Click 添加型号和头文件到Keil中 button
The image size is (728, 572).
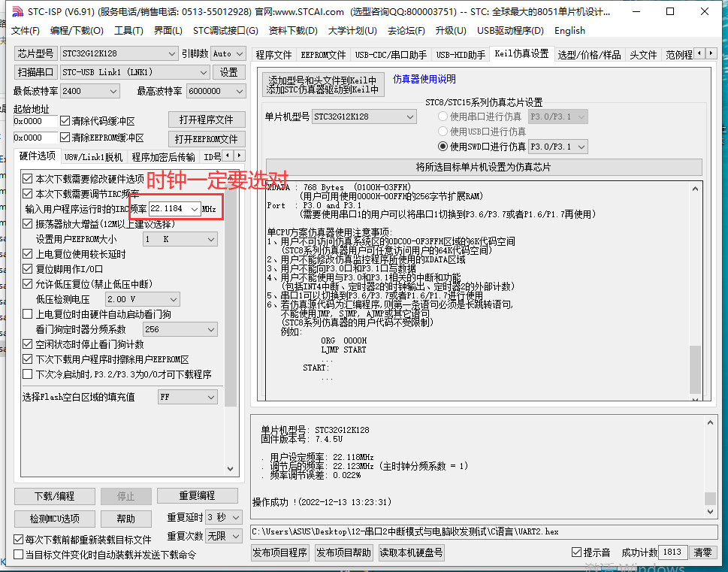(x=323, y=85)
